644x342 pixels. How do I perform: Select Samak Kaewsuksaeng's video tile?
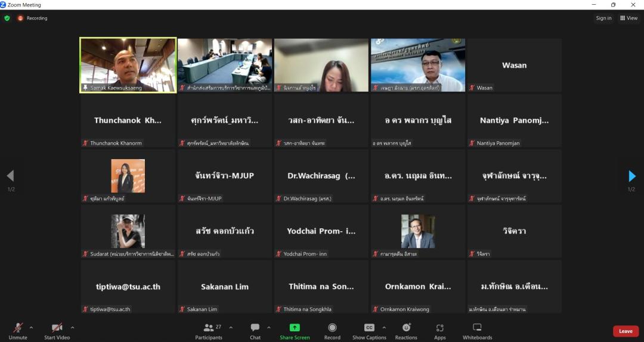click(128, 65)
